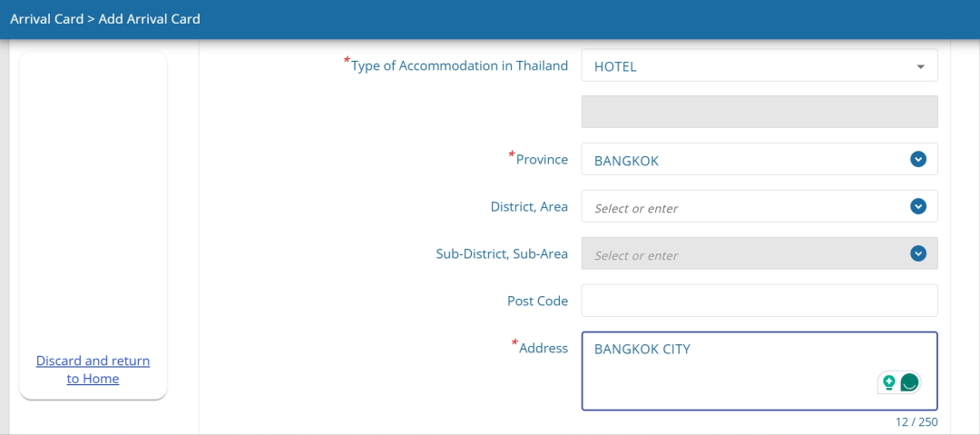The height and width of the screenshot is (435, 980).
Task: Select the Province field showing BANGKOK
Action: (x=759, y=159)
